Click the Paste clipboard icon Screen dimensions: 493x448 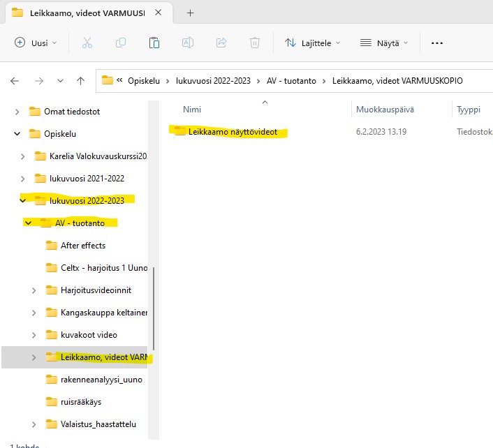point(154,43)
